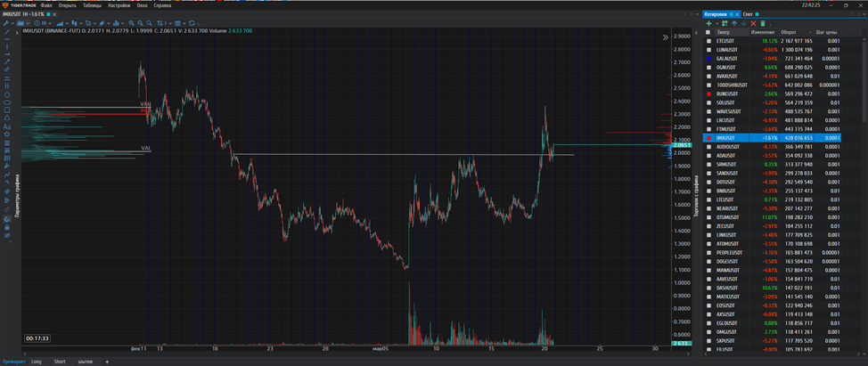Open dropdown arrow beside the calendar icon
Screen dimensions: 868x366
(x=184, y=24)
